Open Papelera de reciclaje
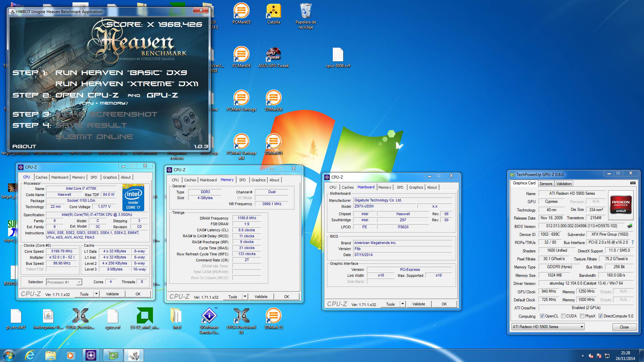Viewport: 644px width, 362px height. coord(306,16)
